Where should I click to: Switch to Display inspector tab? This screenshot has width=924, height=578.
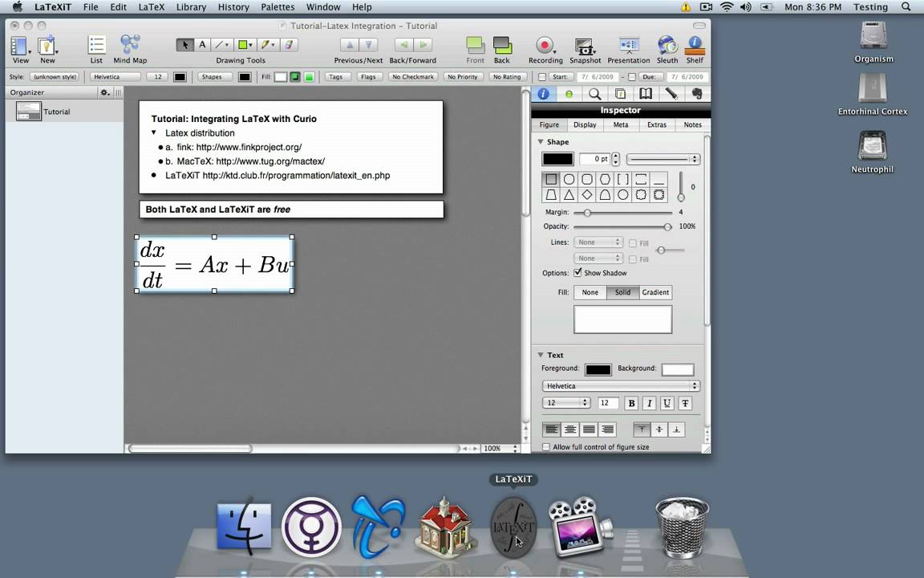pyautogui.click(x=585, y=125)
